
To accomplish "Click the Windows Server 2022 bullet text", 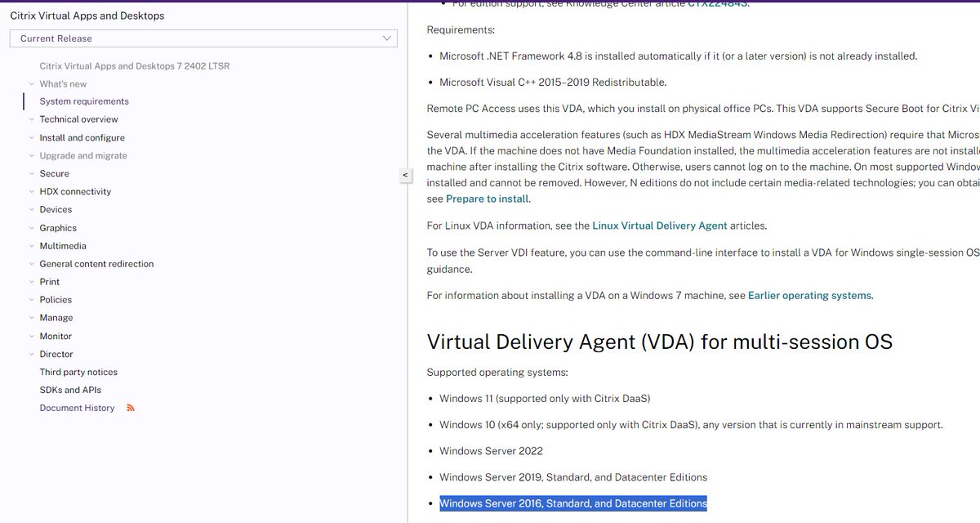I will pyautogui.click(x=491, y=451).
